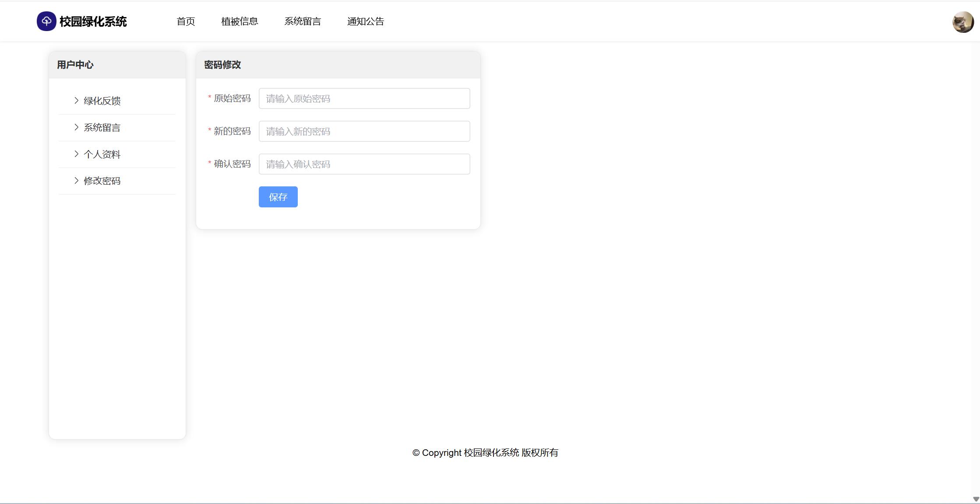Screen dimensions: 980x504
Task: Open 通知公告 navigation item
Action: point(366,21)
